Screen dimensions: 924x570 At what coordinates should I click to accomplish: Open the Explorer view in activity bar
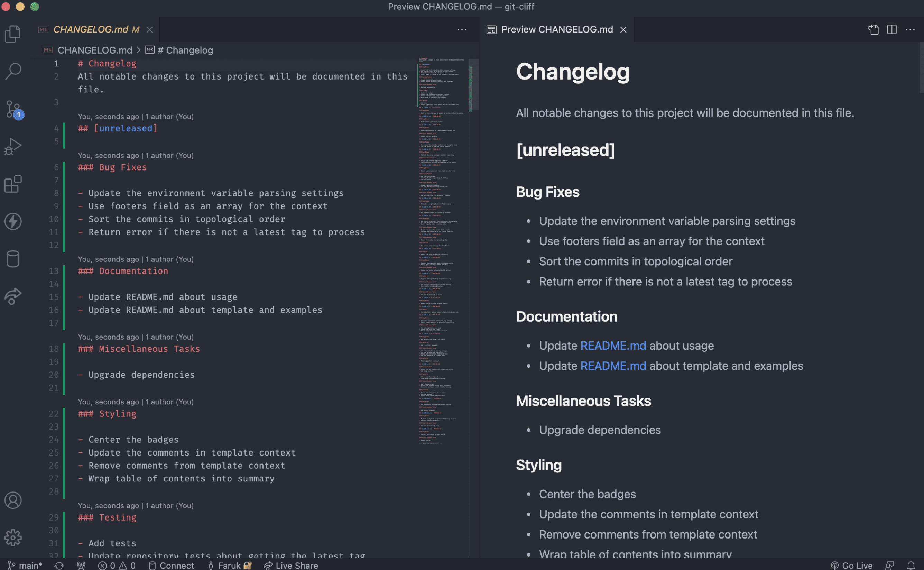13,34
